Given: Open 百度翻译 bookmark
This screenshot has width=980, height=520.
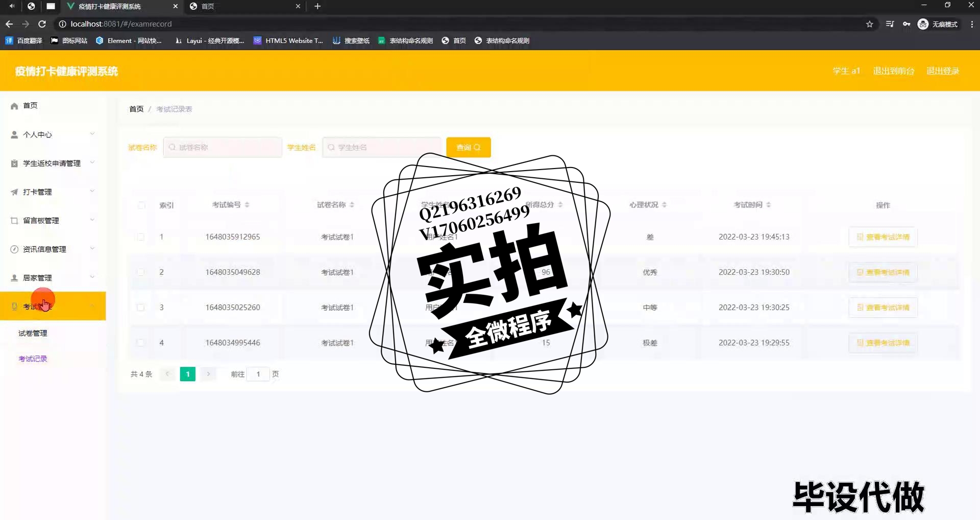Looking at the screenshot, I should tap(24, 40).
